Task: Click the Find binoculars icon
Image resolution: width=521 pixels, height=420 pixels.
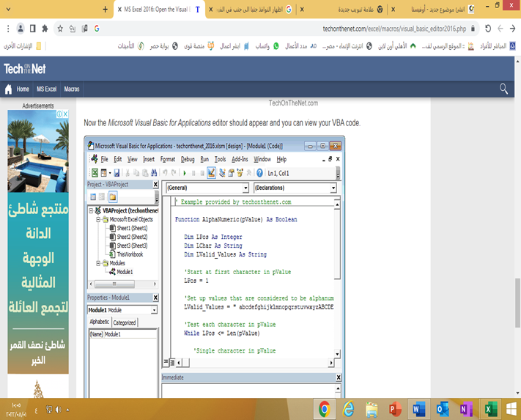Action: tap(154, 173)
